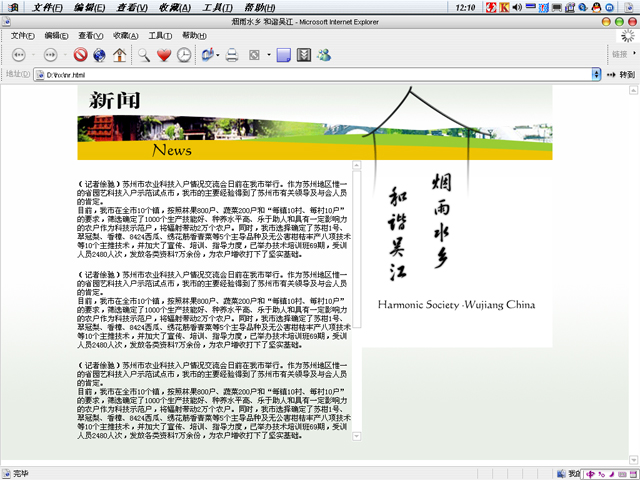Screen dimensions: 640x480
Task: Click the 新闻 heading in the banner
Action: [115, 100]
